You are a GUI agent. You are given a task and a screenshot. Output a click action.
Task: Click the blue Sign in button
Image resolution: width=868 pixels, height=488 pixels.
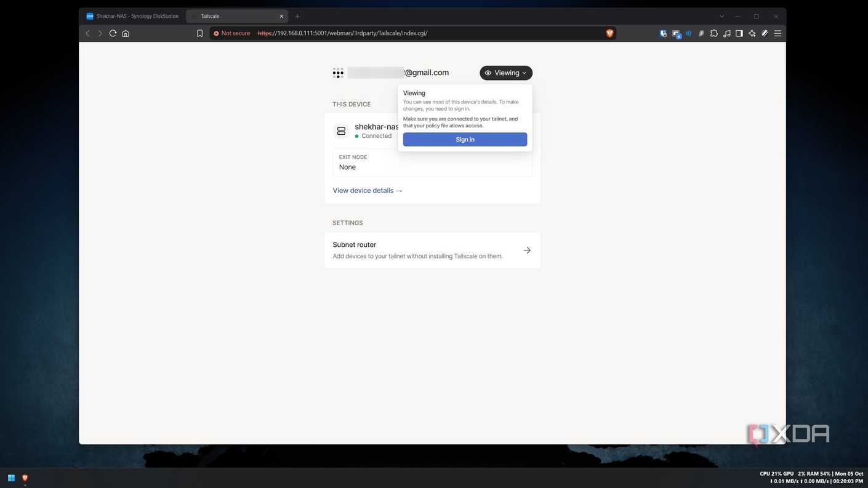(465, 140)
